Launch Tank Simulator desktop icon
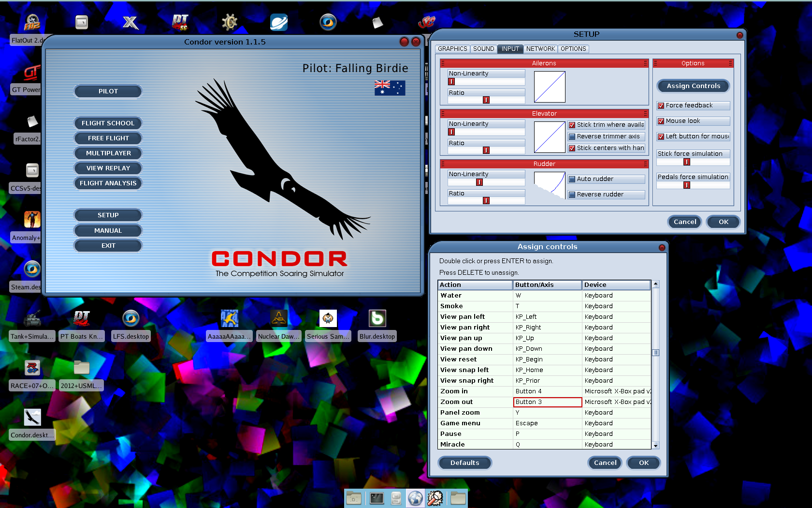Screen dimensions: 812x508 pyautogui.click(x=32, y=319)
